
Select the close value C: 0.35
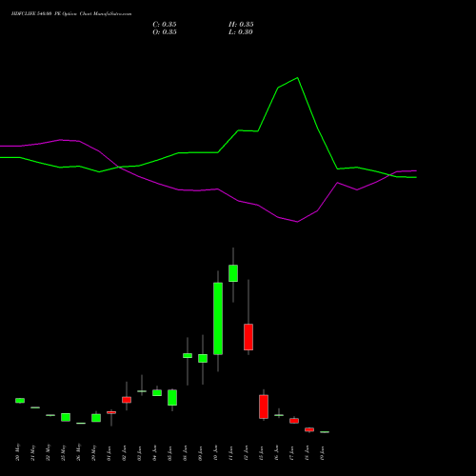165,25
